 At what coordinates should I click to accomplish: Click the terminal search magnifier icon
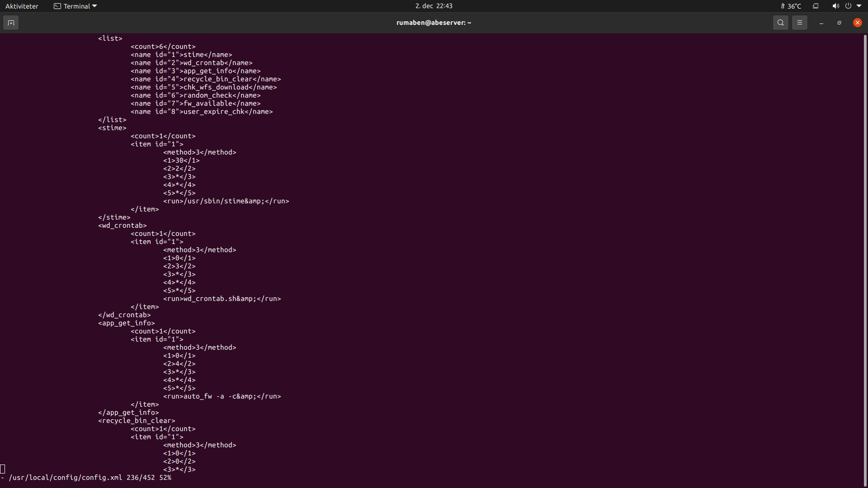pos(780,23)
